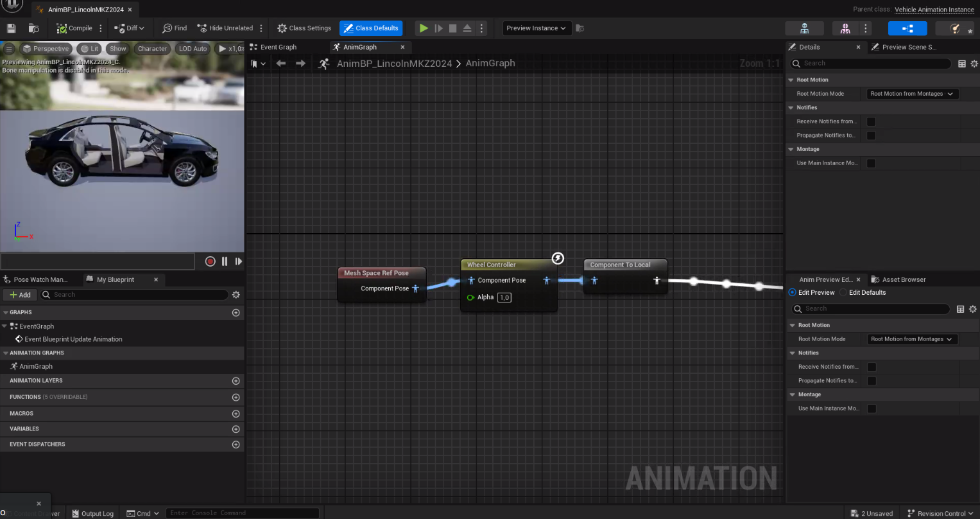Open My Blueprint settings gear

236,295
